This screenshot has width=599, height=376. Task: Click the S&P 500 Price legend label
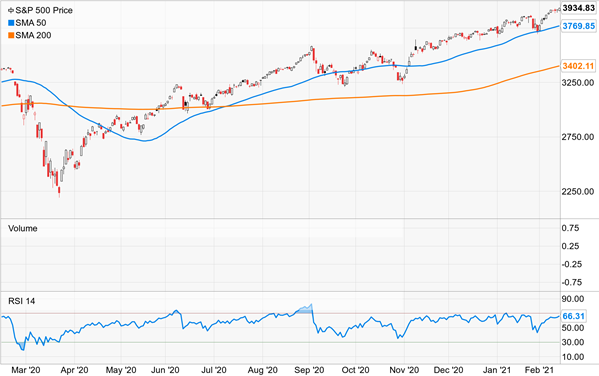tap(44, 10)
